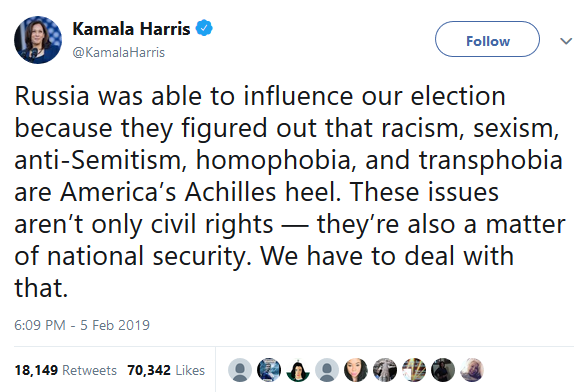The height and width of the screenshot is (392, 588).
Task: Click the tweet text mentioning Achilles heel
Action: (290, 192)
